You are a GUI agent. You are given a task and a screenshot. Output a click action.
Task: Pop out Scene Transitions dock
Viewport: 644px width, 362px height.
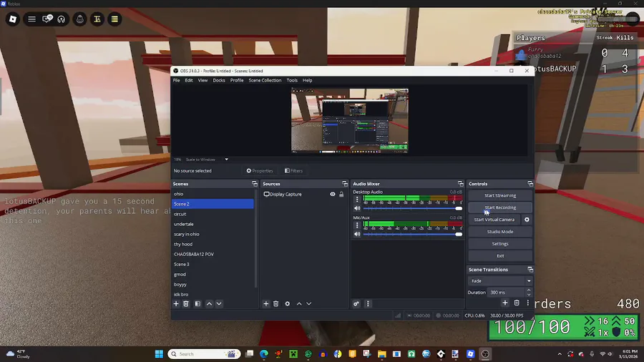530,270
